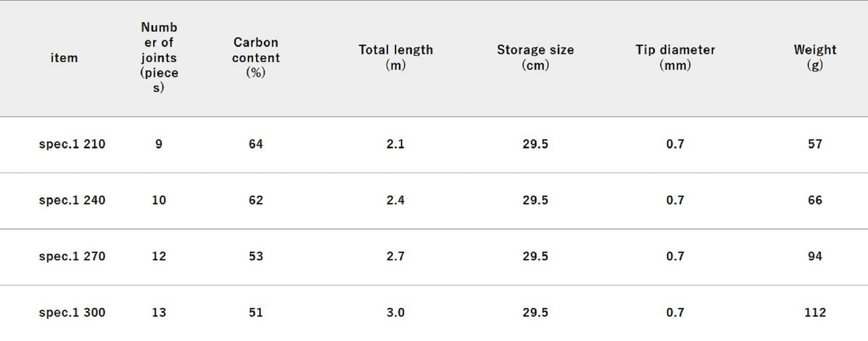
Task: Click the 'spec.1 270' item cell
Action: (72, 256)
